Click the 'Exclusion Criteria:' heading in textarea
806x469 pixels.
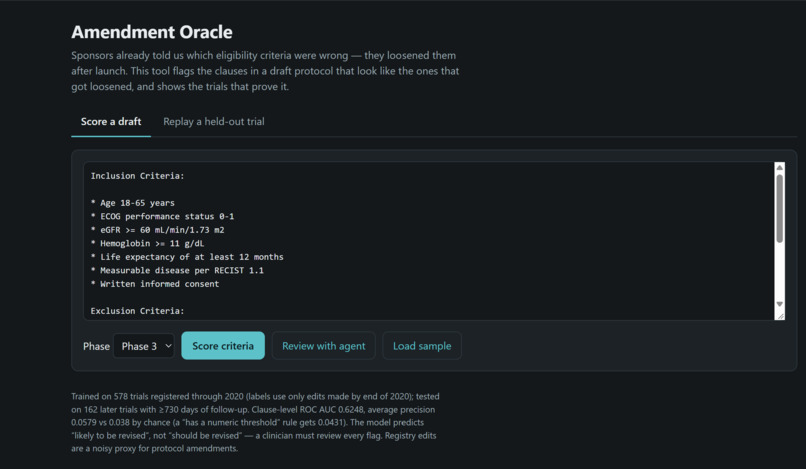pos(137,311)
